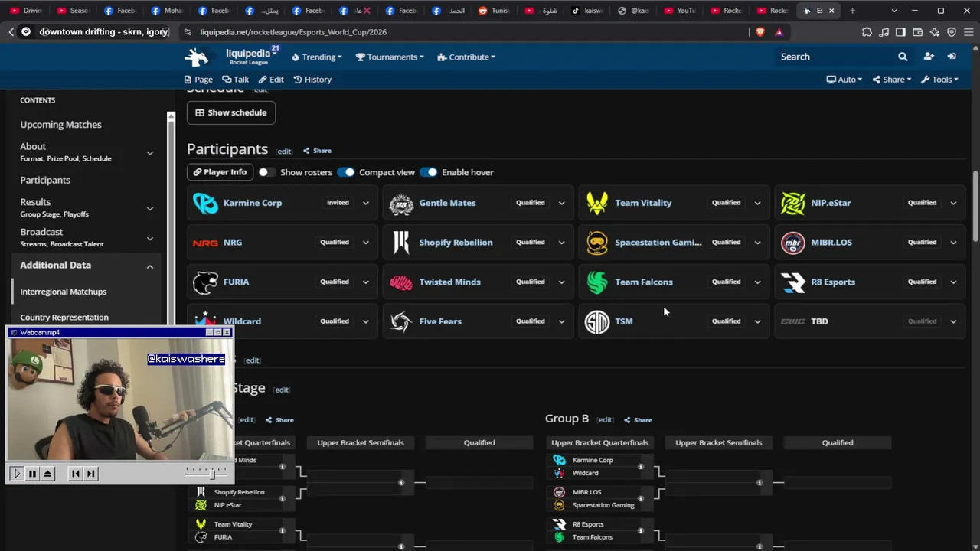Click the Player Info button
The height and width of the screenshot is (551, 980).
[x=220, y=172]
